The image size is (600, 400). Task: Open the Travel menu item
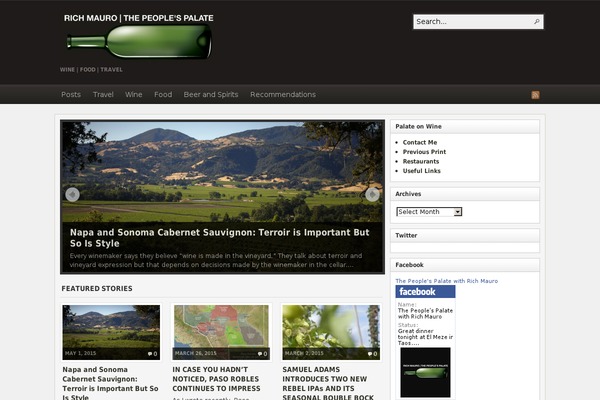(x=103, y=95)
